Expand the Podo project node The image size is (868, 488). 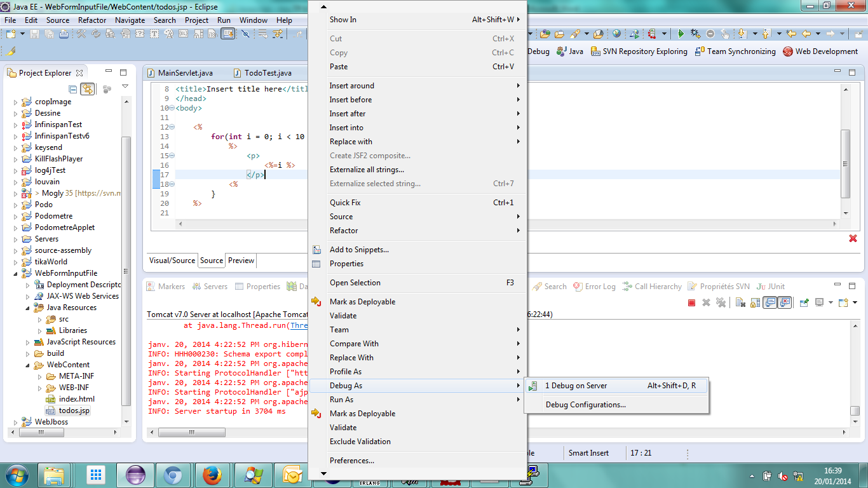[x=16, y=205]
